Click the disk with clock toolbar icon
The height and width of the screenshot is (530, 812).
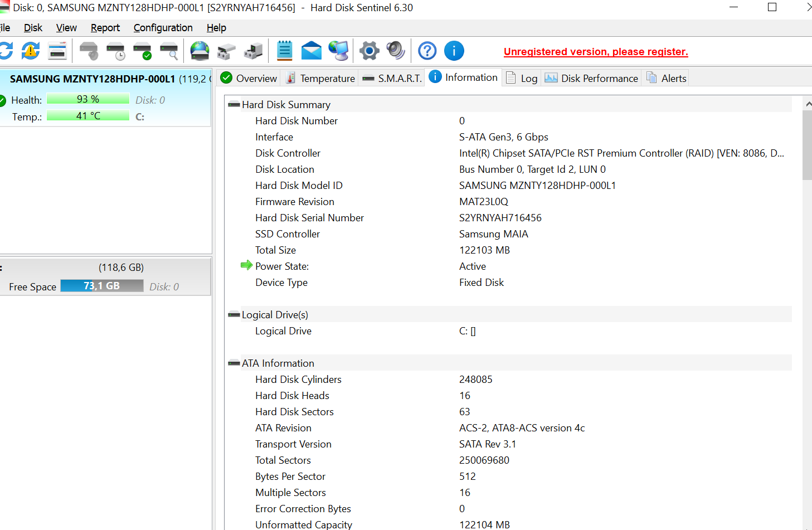[116, 51]
